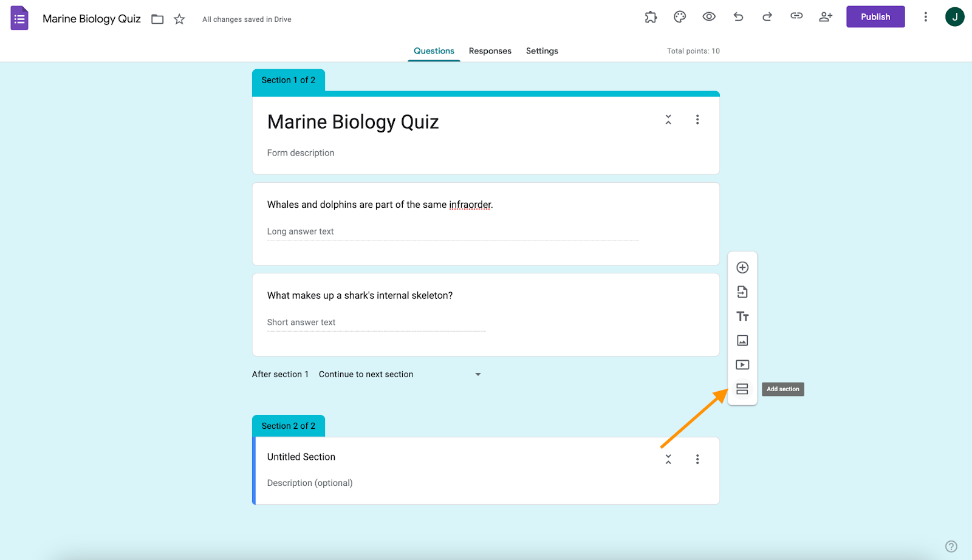Open the Settings tab

click(542, 51)
